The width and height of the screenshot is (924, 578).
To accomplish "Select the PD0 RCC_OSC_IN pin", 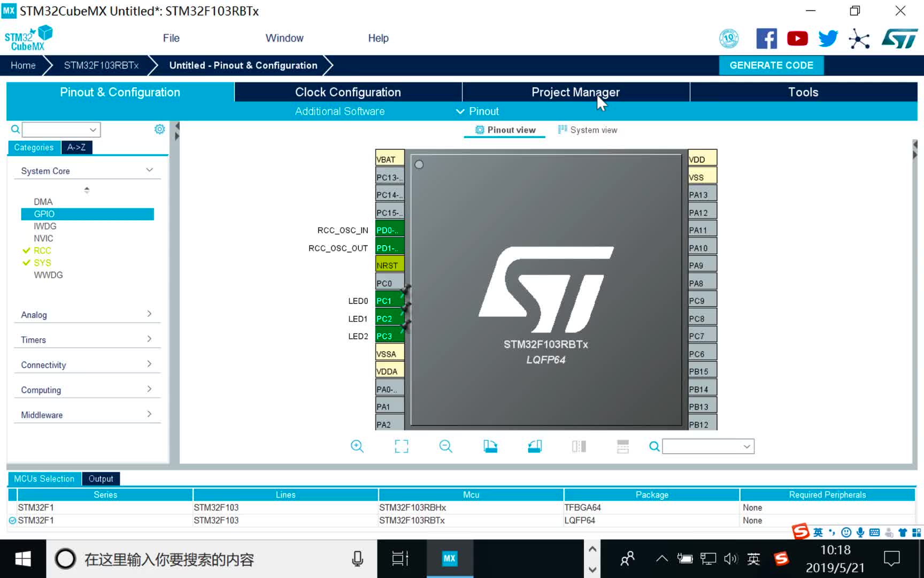I will click(x=389, y=230).
